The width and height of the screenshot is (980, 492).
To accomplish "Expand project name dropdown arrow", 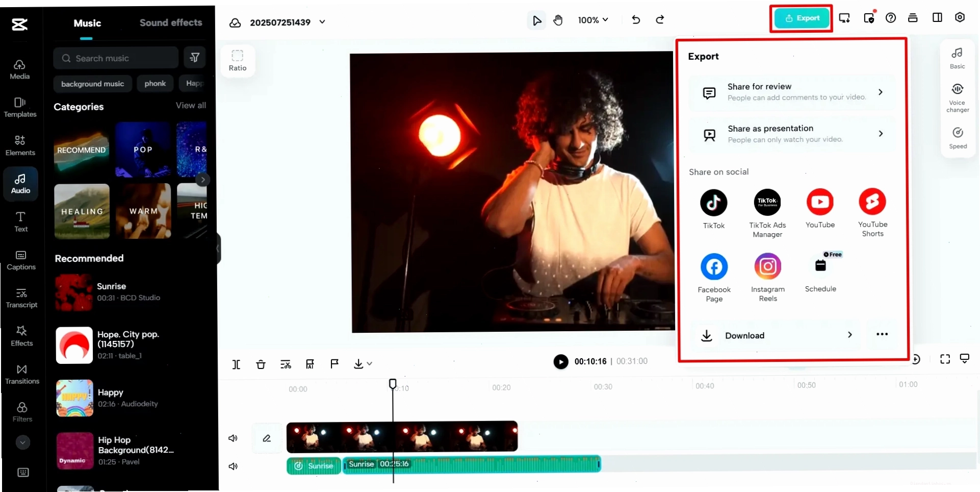I will pyautogui.click(x=322, y=22).
